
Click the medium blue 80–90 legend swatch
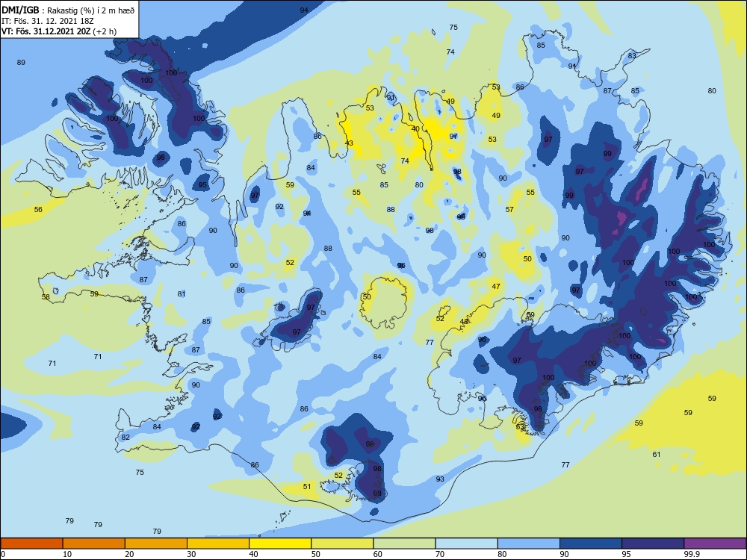pyautogui.click(x=529, y=544)
